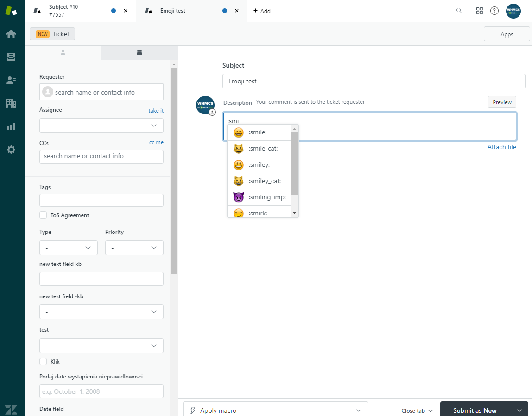Viewport: 532px width, 416px height.
Task: Click the Attach file link
Action: point(501,147)
